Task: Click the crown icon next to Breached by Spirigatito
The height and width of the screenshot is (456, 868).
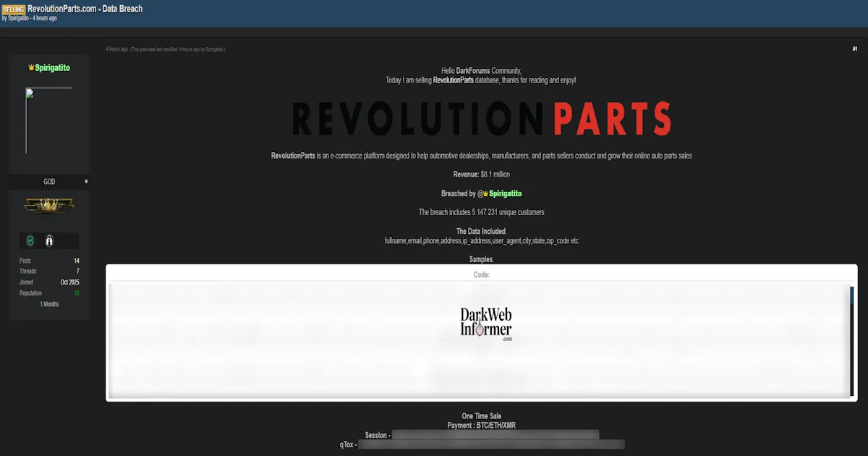Action: pyautogui.click(x=485, y=193)
